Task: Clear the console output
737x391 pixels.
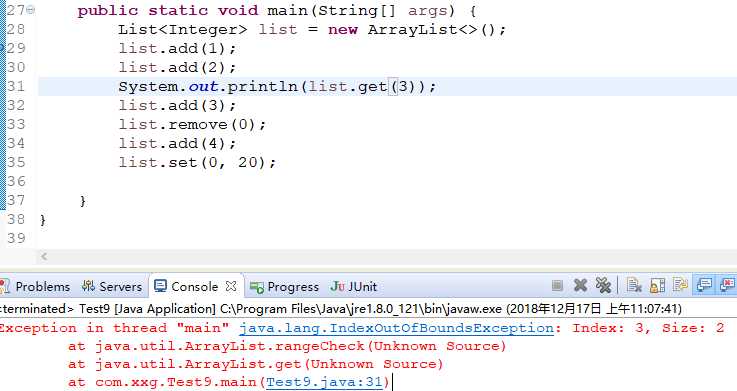Action: click(x=634, y=285)
